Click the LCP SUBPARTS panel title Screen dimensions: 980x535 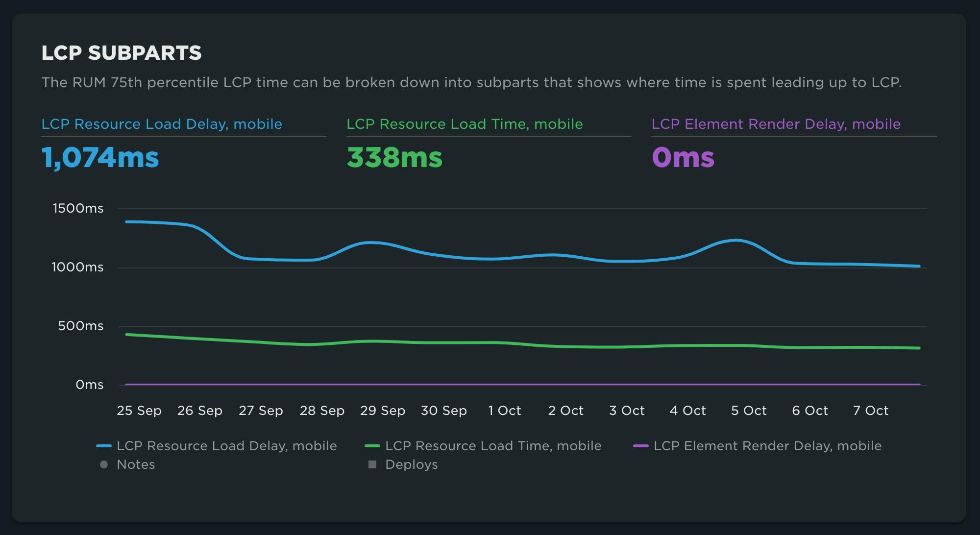[122, 53]
